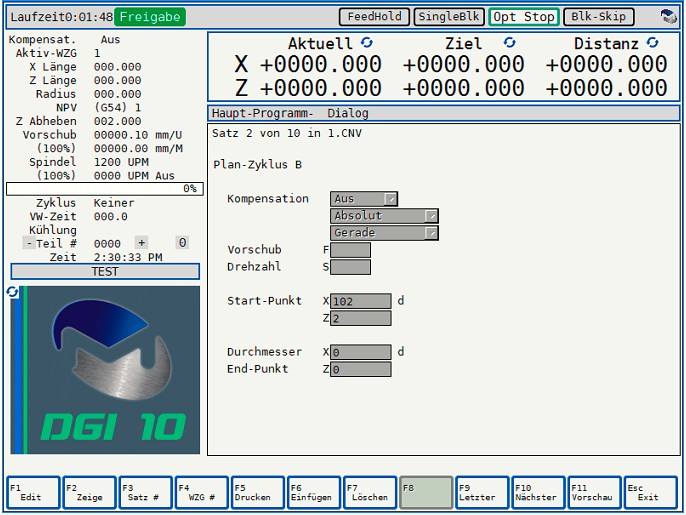Click the blank F8 softkey
Screen dimensions: 686x515
(426, 493)
